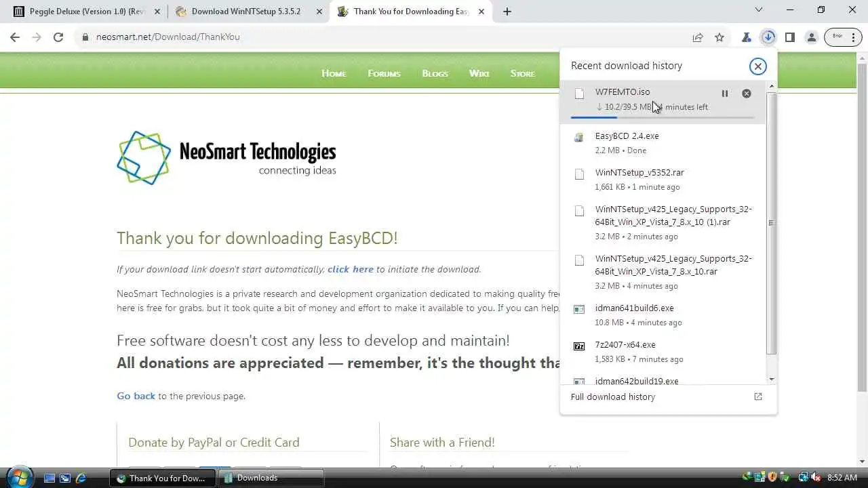Launch Internet Explorer from quick launch
The image size is (868, 488).
click(x=81, y=478)
